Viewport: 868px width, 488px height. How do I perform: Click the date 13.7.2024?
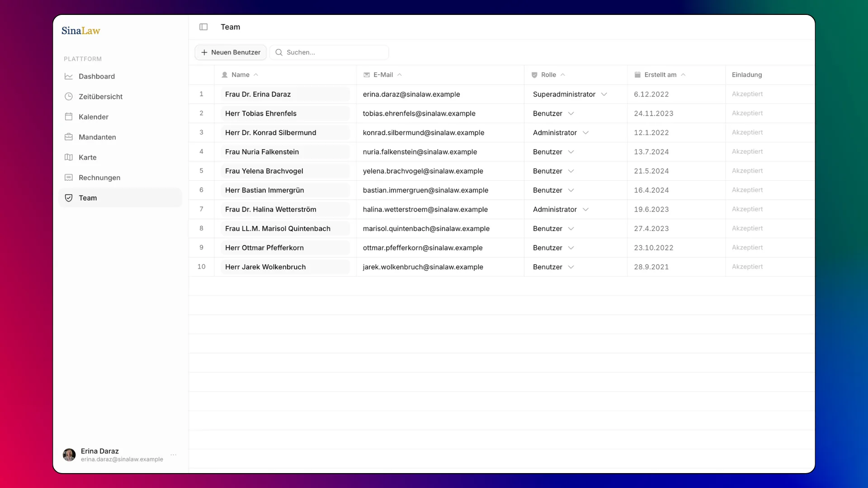point(651,152)
